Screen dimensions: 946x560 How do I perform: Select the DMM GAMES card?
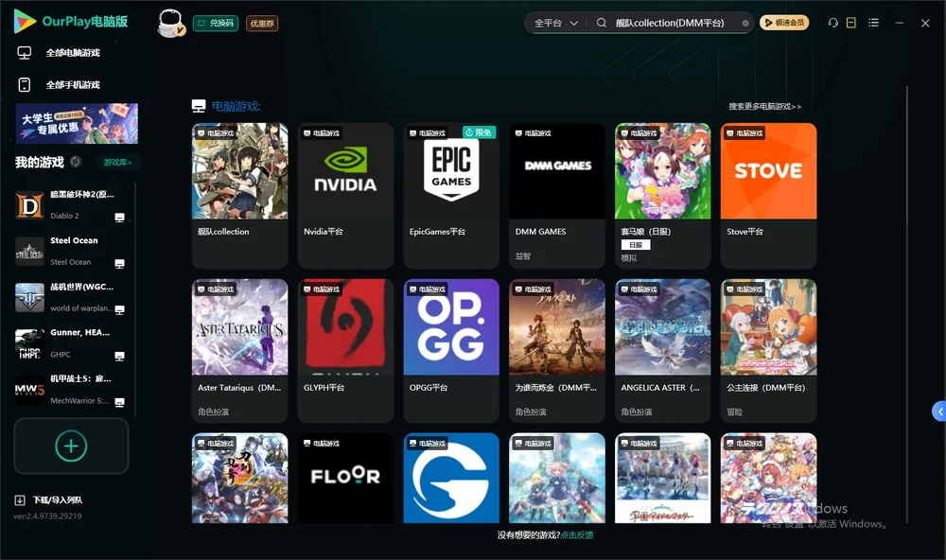tap(557, 196)
